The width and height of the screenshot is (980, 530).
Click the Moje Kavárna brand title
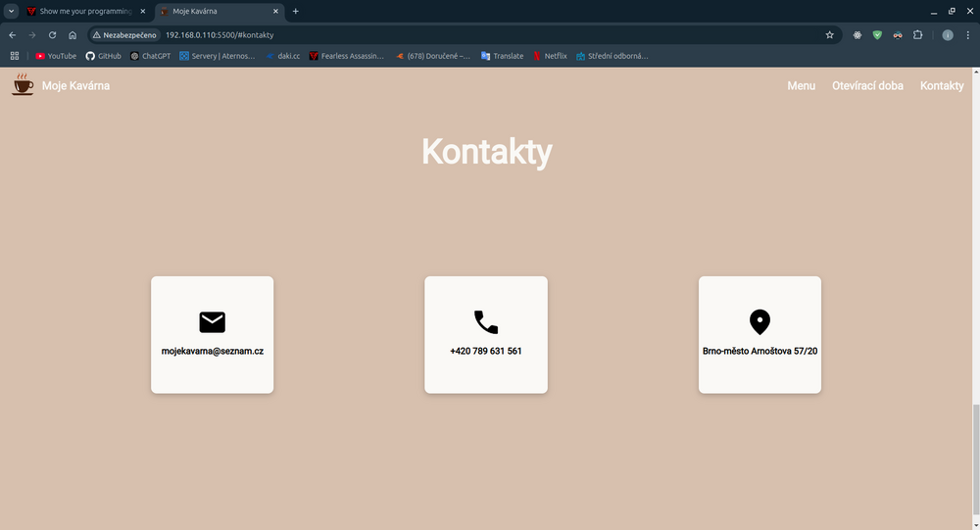click(x=75, y=85)
